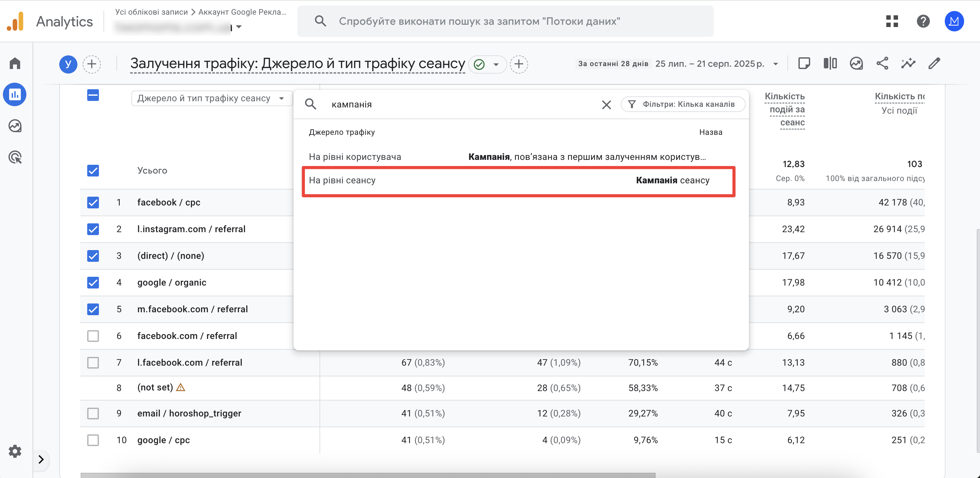The width and height of the screenshot is (980, 478).
Task: Check the email / horoshop_trigger row
Action: coord(93,413)
